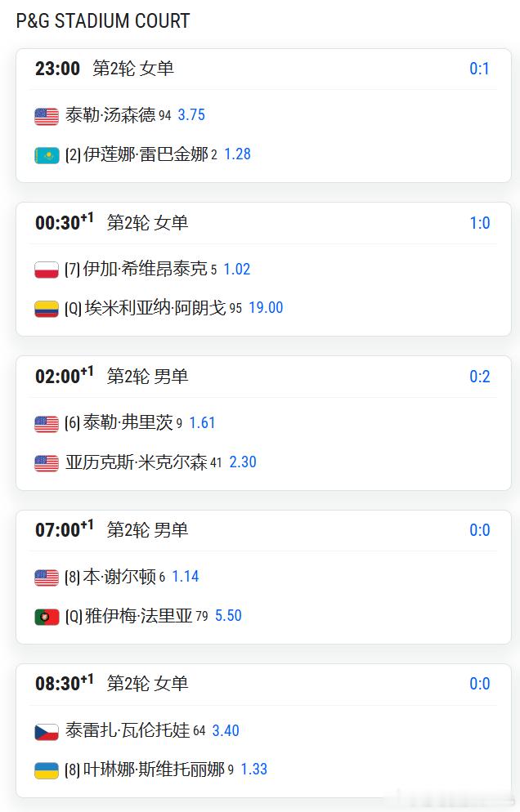This screenshot has width=520, height=812.
Task: Select odds 1.61 for 泰勒·弗里茨
Action: [202, 423]
